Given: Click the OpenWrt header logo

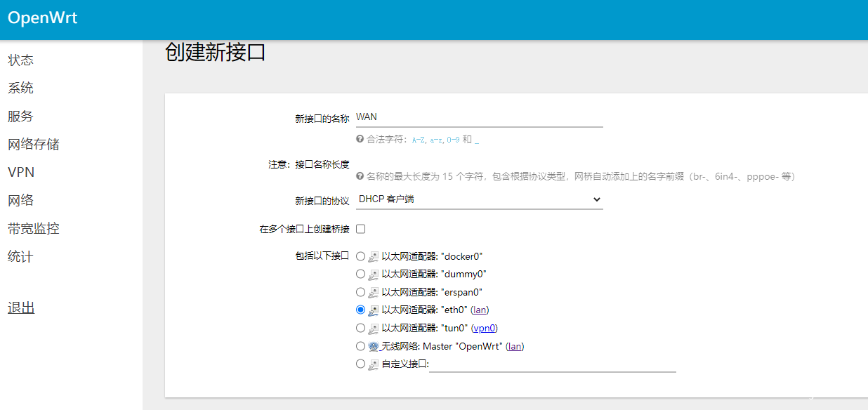Looking at the screenshot, I should click(43, 18).
